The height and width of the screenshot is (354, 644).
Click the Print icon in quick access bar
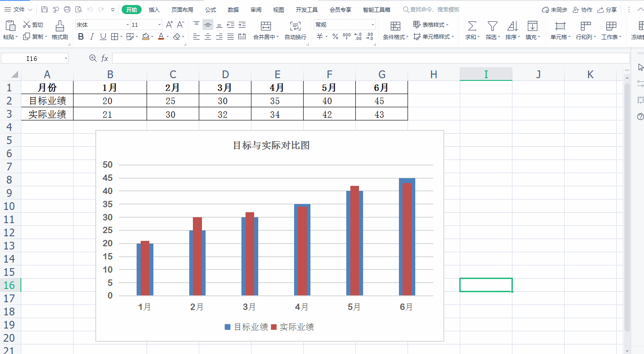(x=67, y=10)
